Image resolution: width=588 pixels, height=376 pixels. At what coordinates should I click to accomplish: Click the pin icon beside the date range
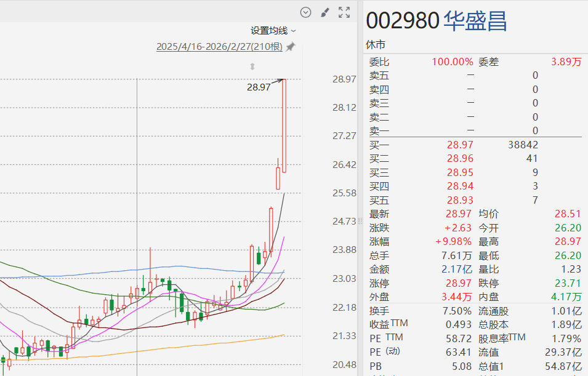tap(291, 47)
